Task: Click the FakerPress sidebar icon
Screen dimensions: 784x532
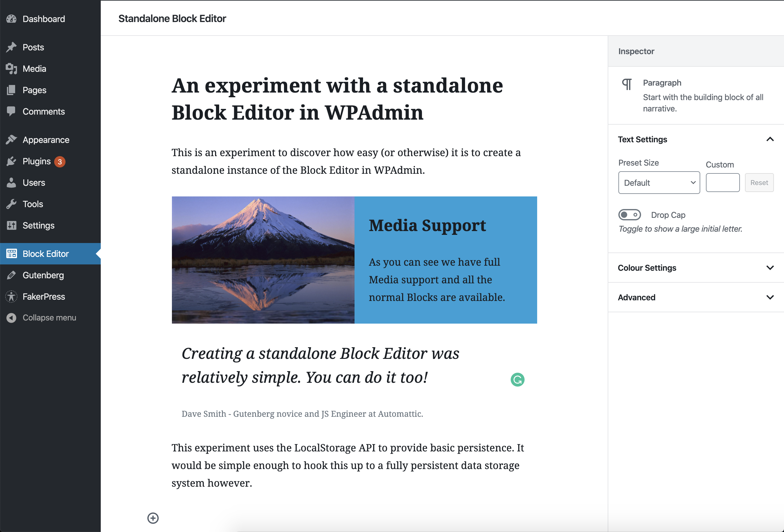Action: pos(11,297)
